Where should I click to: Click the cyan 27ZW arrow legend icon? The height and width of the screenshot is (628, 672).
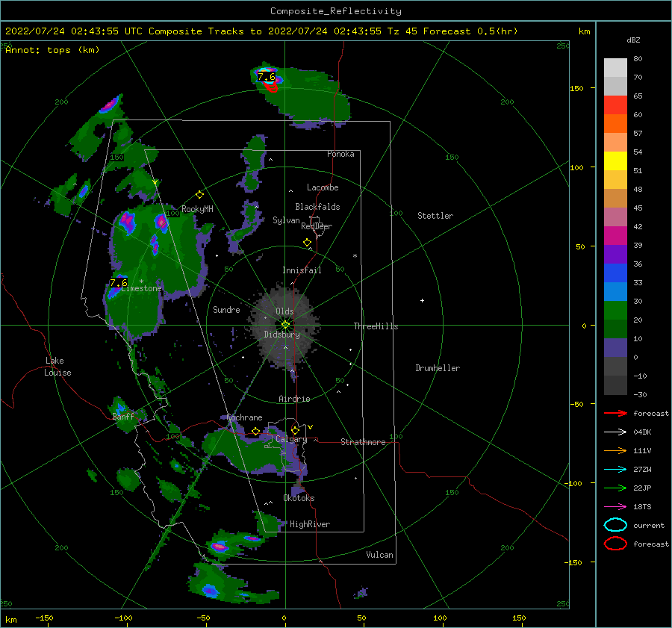(615, 470)
